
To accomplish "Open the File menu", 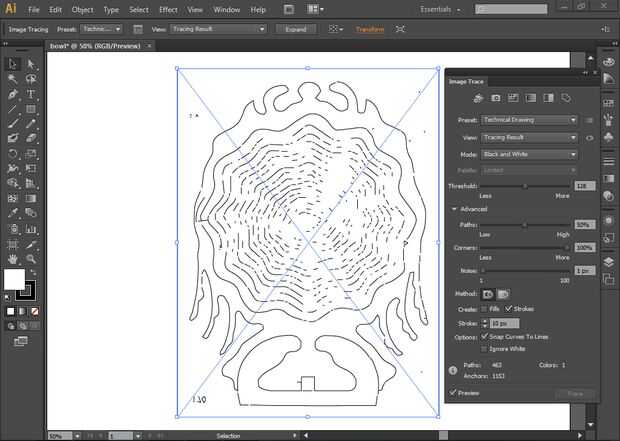I will point(34,10).
